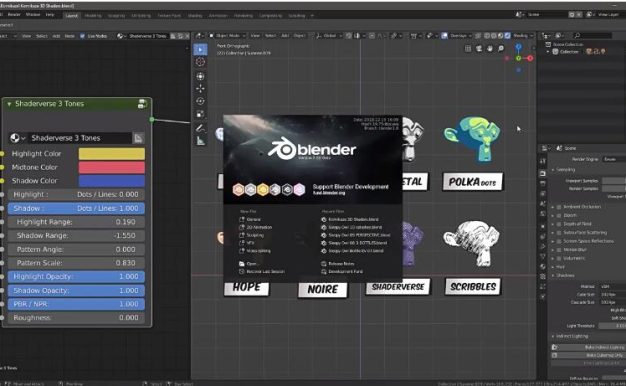
Task: Click the Highlight Range value field
Action: 76,222
